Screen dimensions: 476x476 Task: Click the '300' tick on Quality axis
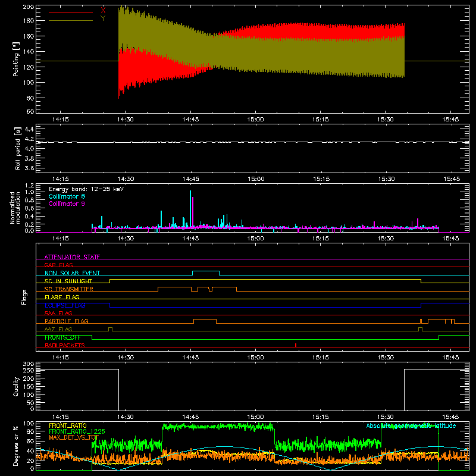pyautogui.click(x=29, y=364)
